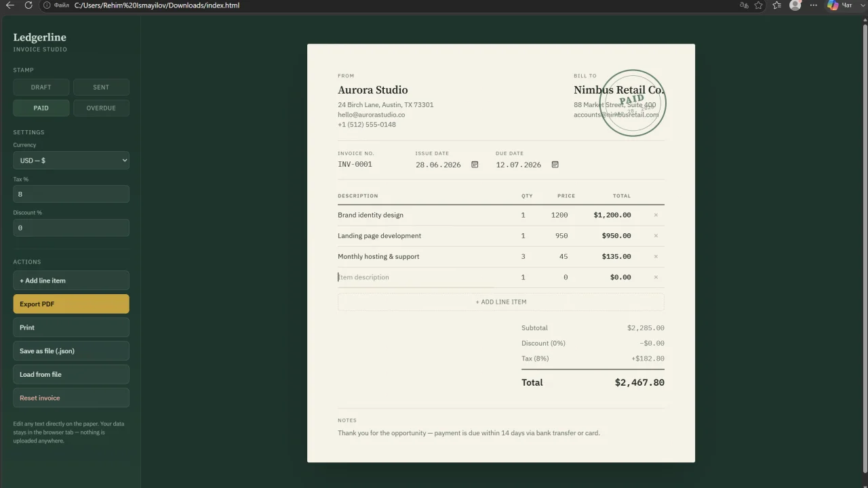Mark the invoice stamp as Overdue

click(x=101, y=108)
